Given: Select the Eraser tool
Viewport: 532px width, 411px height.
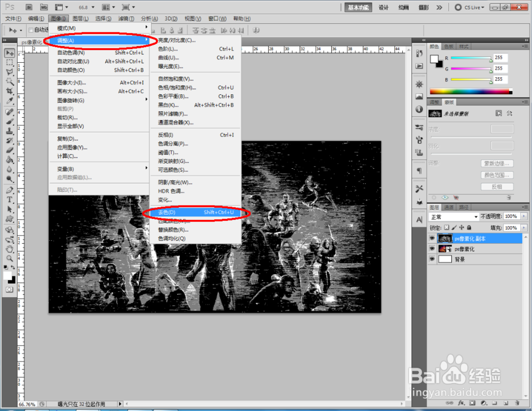Looking at the screenshot, I should coord(10,150).
